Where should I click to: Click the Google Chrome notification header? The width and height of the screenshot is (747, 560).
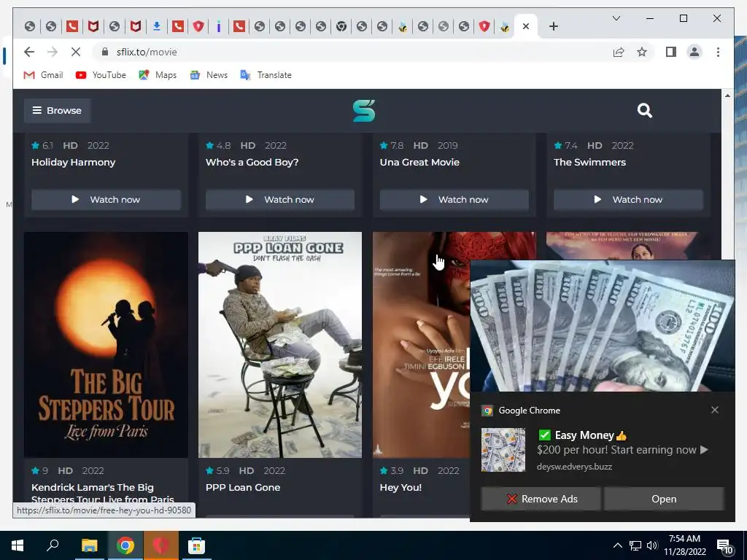pyautogui.click(x=521, y=410)
